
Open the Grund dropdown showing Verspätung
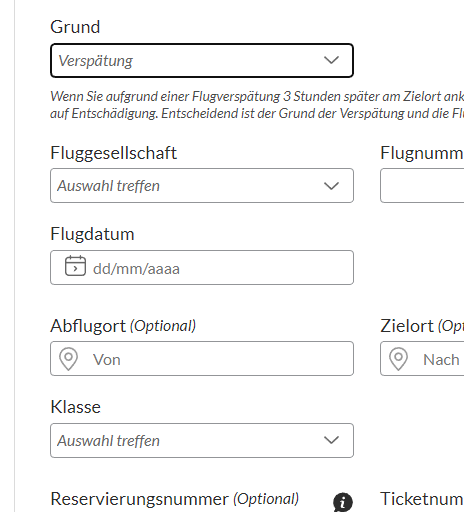(202, 60)
